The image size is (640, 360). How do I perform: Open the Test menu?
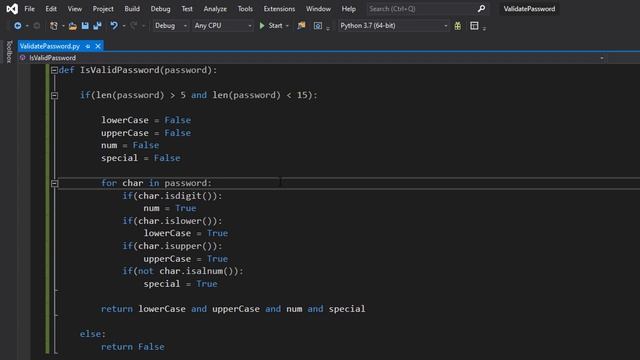187,9
